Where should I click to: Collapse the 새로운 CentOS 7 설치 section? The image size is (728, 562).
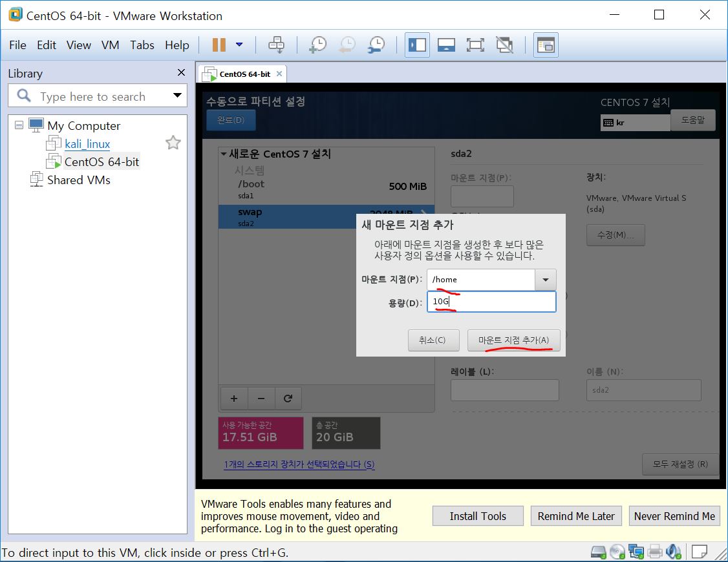(x=224, y=154)
